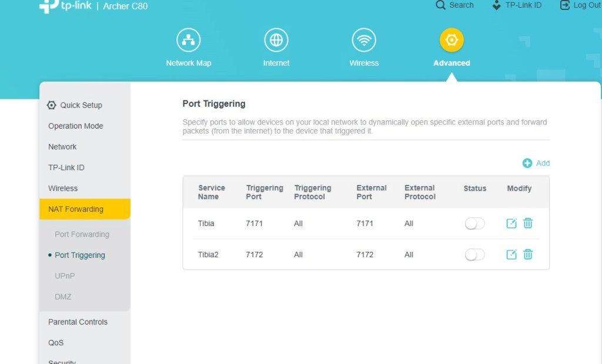
Task: Click triggering port 7172 in Tibia2 row
Action: [x=254, y=255]
